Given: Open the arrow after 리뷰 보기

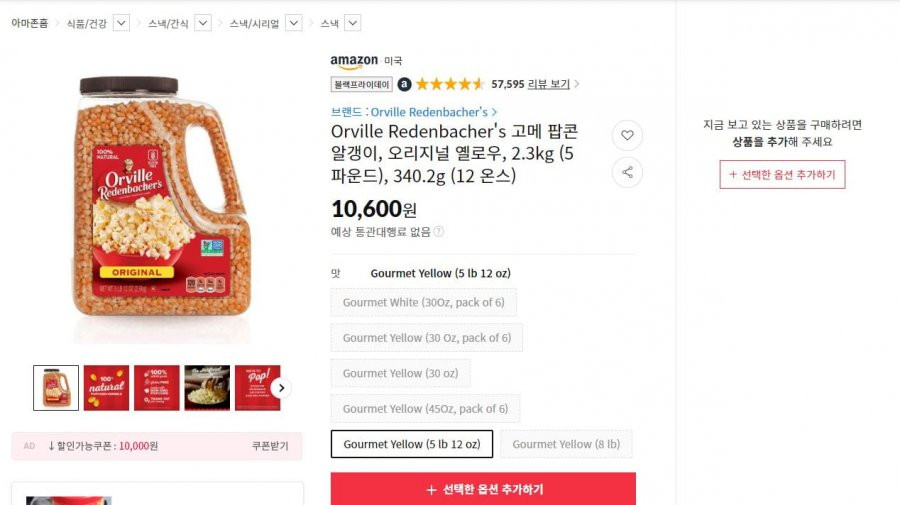Looking at the screenshot, I should coord(576,84).
